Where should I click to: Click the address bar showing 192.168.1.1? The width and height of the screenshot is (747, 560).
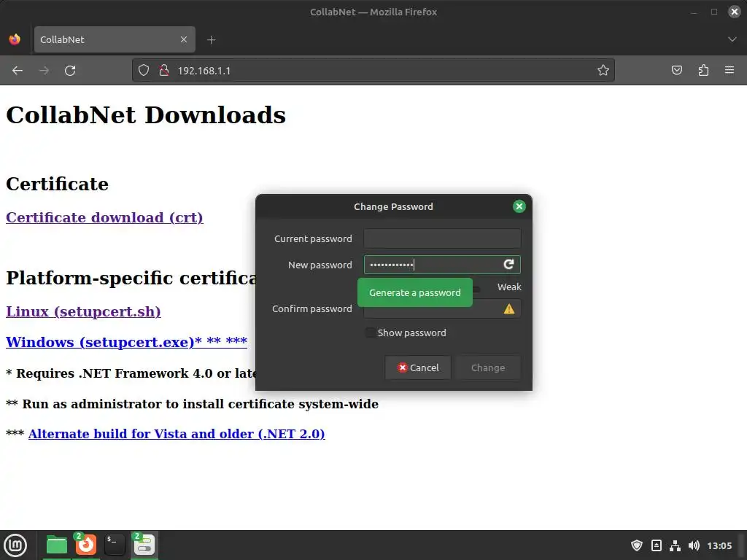[x=373, y=71]
